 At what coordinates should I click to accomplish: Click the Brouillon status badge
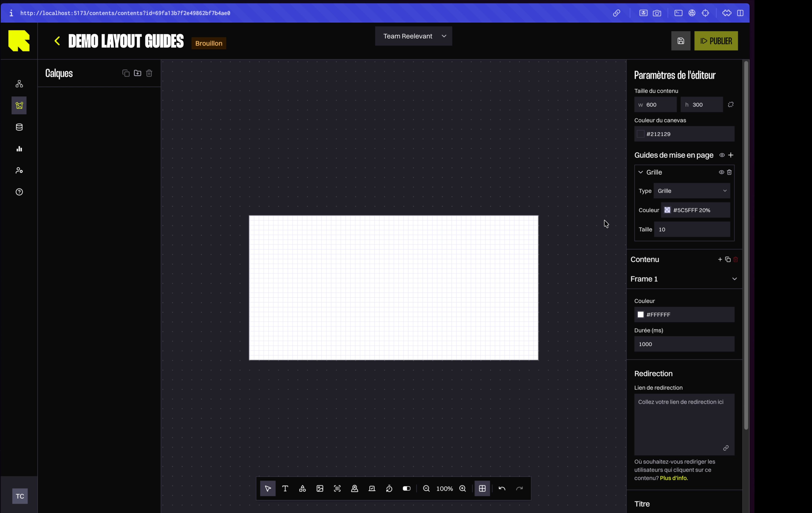coord(209,43)
